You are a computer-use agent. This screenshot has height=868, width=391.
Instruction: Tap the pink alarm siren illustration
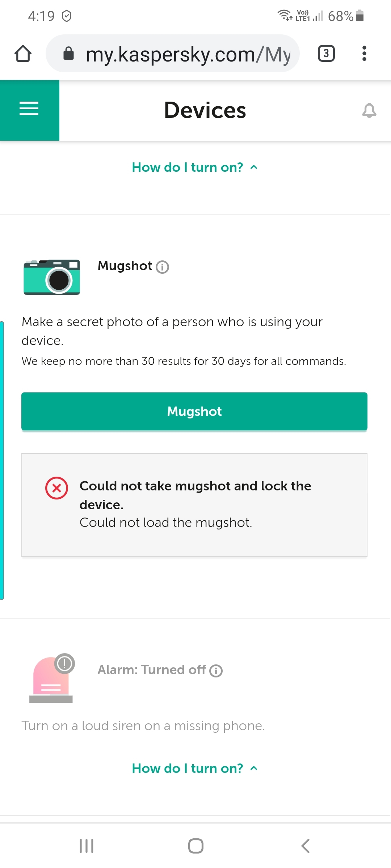[x=51, y=678]
